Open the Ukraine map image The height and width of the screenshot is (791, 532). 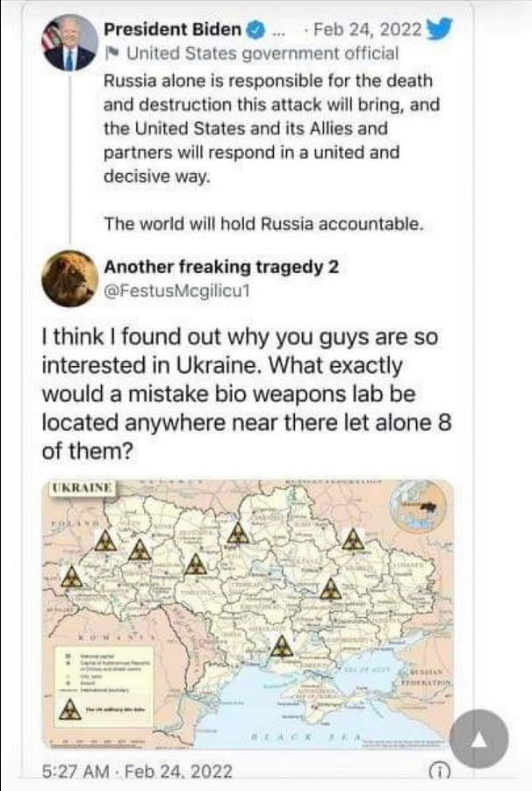[248, 615]
